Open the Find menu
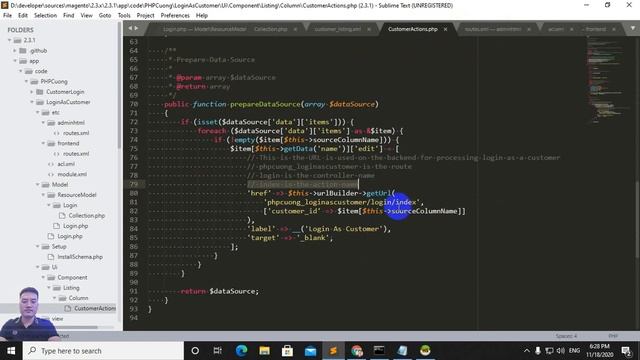The width and height of the screenshot is (640, 360). 69,15
